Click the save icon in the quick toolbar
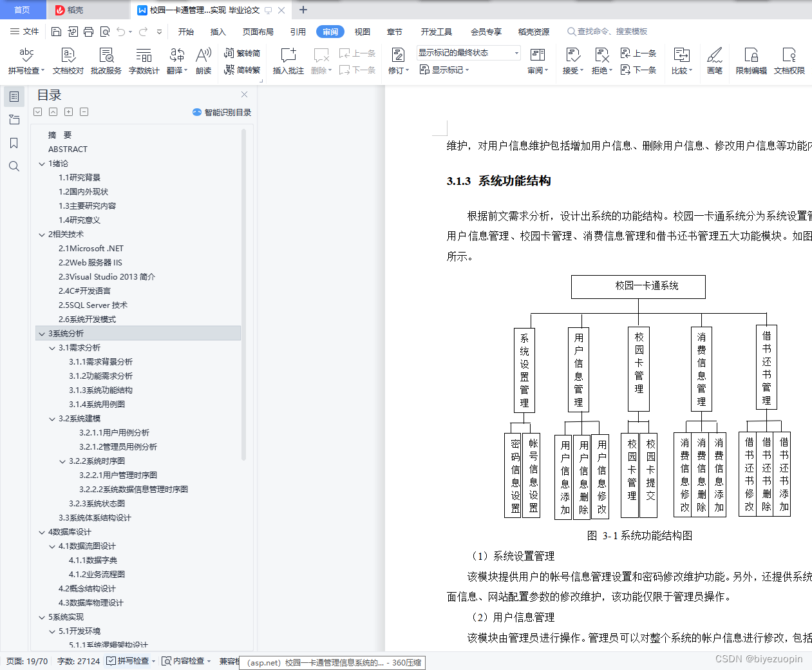This screenshot has width=812, height=670. 56,32
